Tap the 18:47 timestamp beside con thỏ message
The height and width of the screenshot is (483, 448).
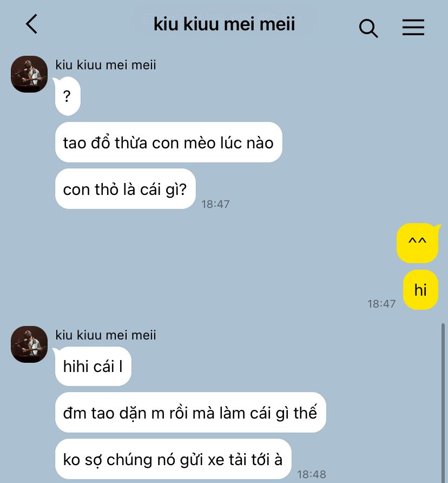coord(215,204)
